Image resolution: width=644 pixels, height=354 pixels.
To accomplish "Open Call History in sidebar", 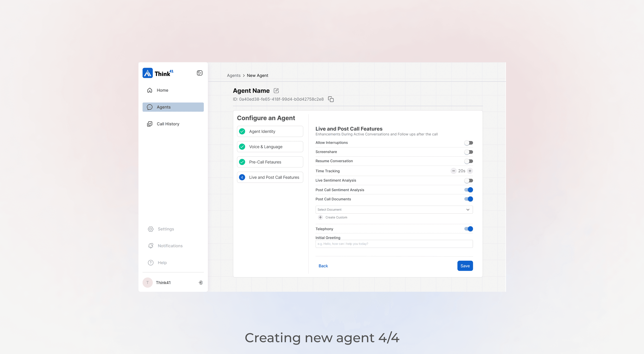I will coord(168,124).
